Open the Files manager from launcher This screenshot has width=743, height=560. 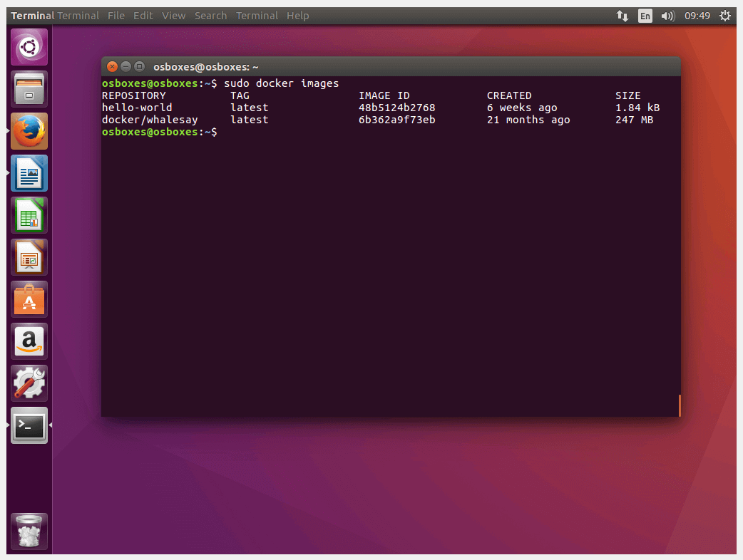[29, 89]
